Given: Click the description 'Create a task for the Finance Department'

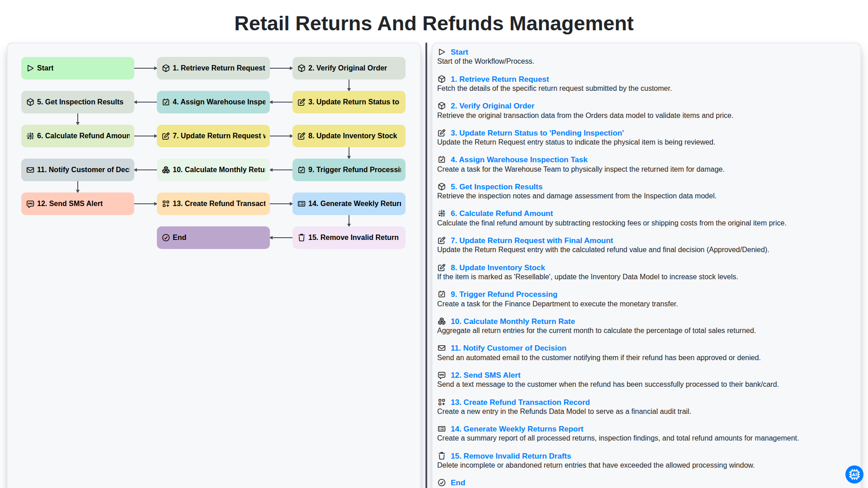Looking at the screenshot, I should pos(557,304).
